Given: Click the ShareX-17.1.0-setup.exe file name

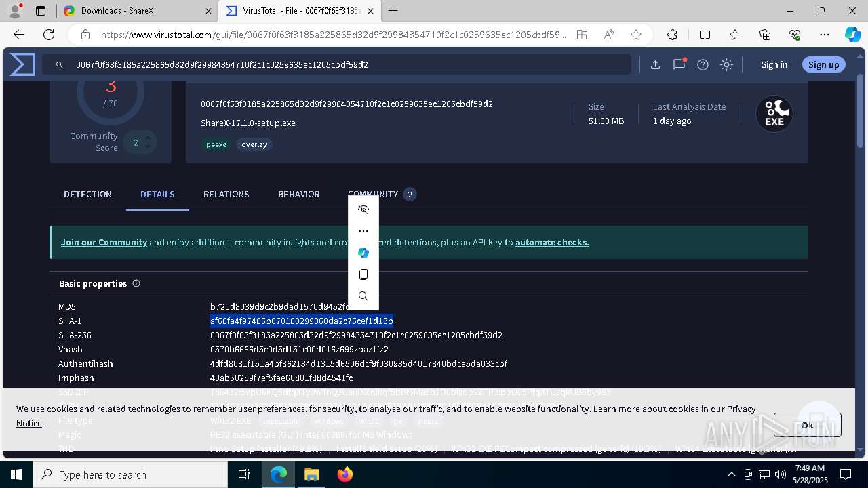Looking at the screenshot, I should click(248, 123).
